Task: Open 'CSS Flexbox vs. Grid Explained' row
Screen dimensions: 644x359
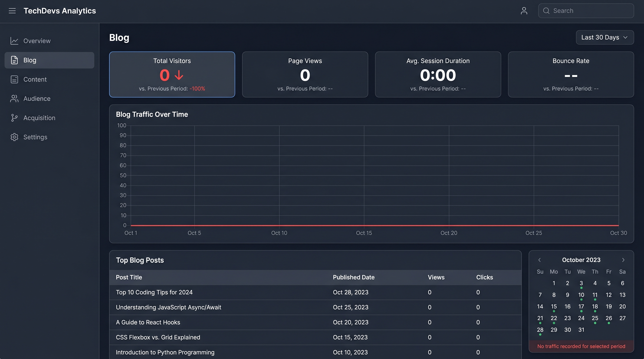Action: coord(315,337)
